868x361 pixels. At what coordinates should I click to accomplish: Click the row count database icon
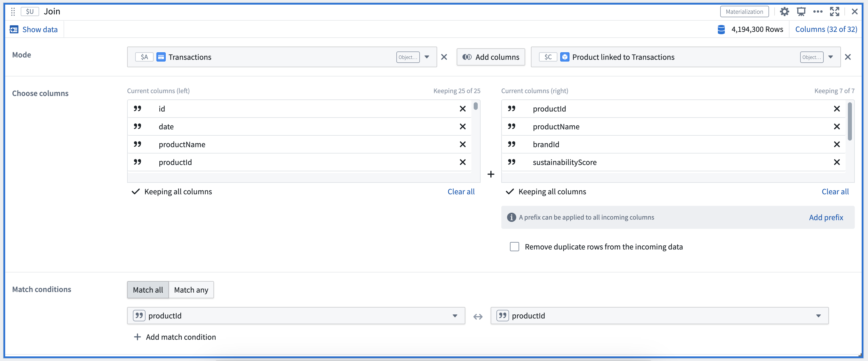721,29
